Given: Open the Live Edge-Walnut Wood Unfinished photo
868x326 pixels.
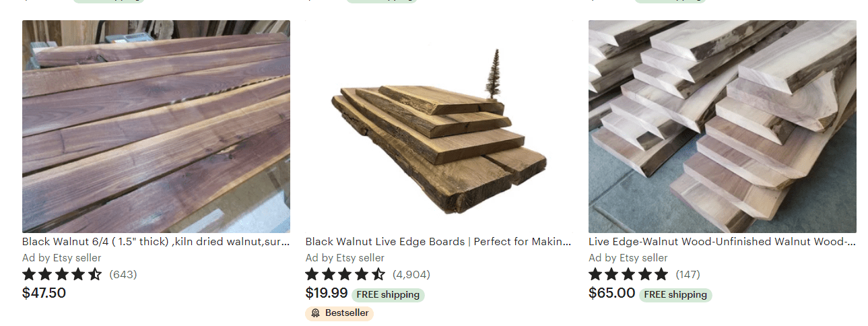Looking at the screenshot, I should point(723,127).
